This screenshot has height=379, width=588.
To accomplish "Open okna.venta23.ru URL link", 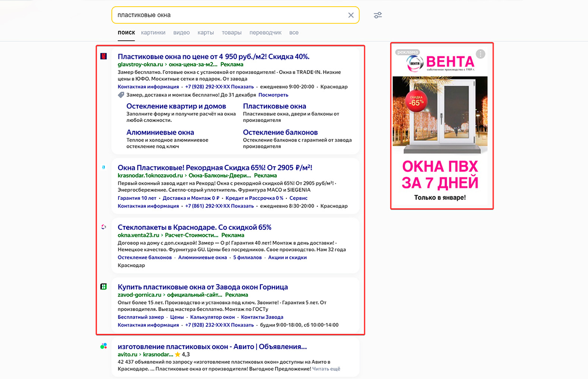I will click(x=138, y=235).
